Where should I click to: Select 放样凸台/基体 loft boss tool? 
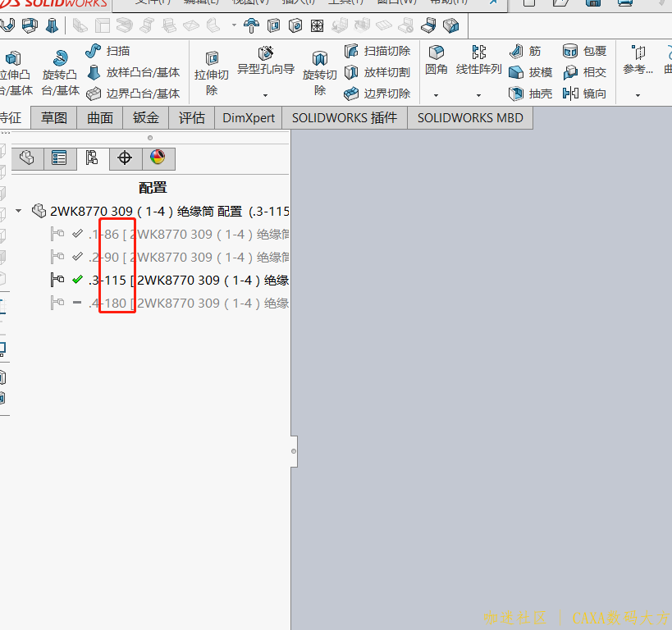click(133, 72)
